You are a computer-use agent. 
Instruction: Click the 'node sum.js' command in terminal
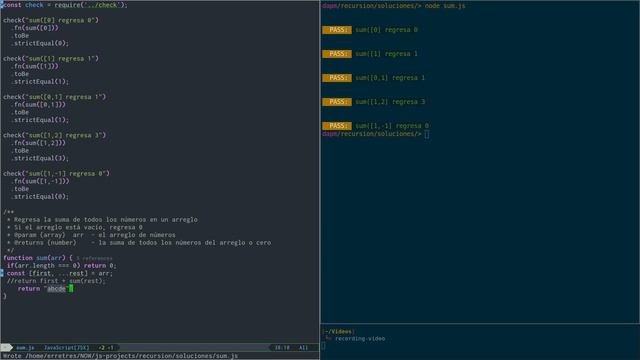[x=445, y=6]
